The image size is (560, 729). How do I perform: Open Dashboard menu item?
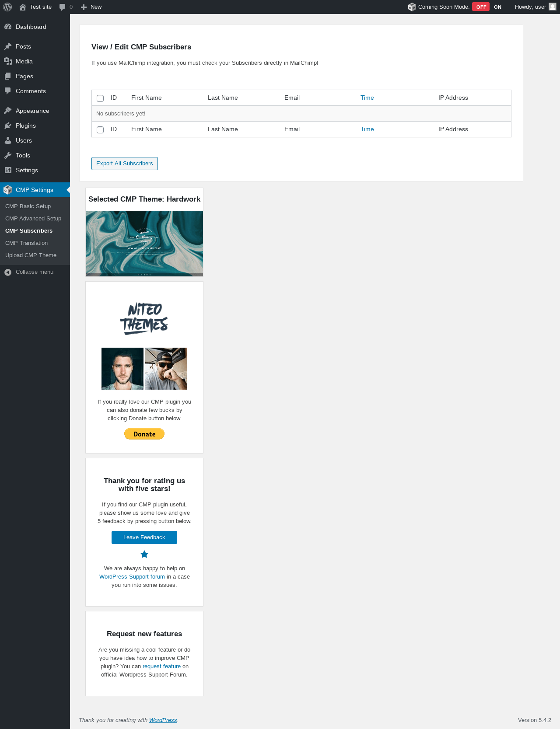[35, 27]
